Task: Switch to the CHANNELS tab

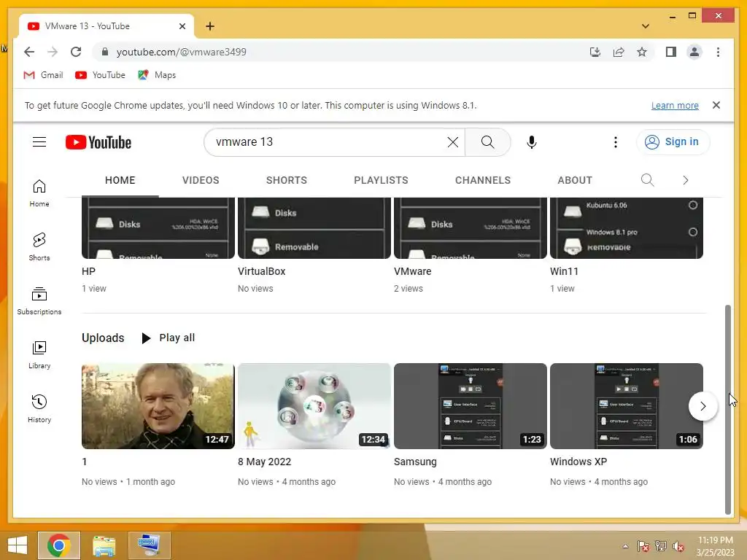Action: pyautogui.click(x=483, y=180)
